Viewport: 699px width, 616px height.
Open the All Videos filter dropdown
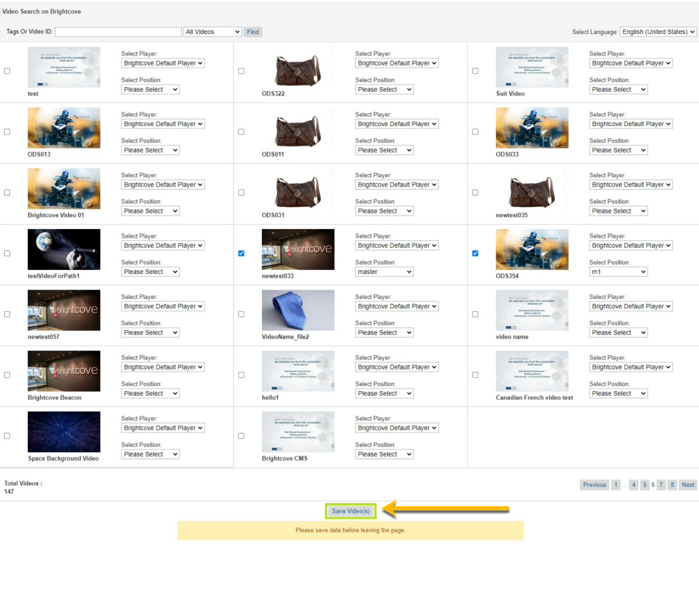coord(212,32)
